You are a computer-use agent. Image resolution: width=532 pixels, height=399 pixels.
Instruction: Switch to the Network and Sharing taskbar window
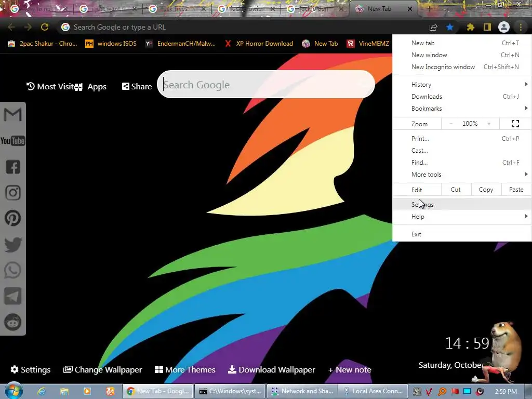point(302,391)
